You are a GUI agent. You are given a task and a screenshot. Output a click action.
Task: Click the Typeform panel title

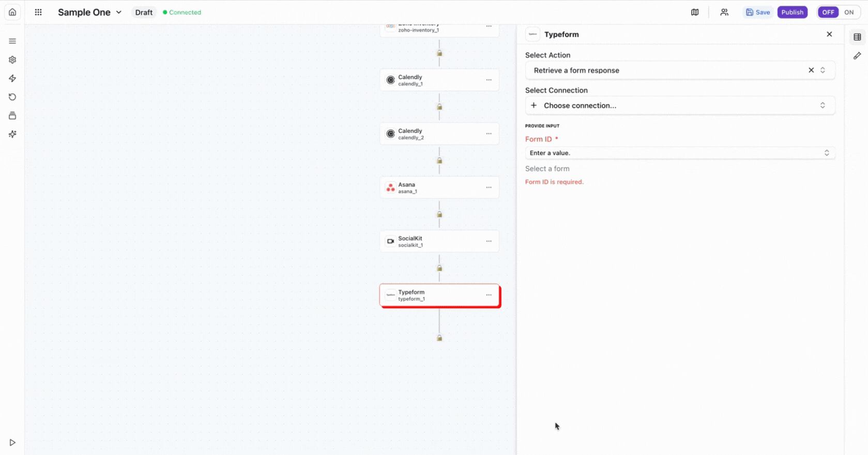coord(561,35)
